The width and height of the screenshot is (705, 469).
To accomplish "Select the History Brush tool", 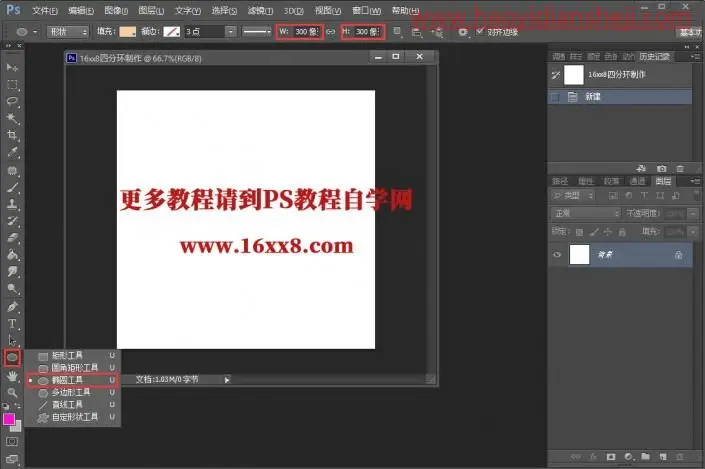I will coord(12,220).
